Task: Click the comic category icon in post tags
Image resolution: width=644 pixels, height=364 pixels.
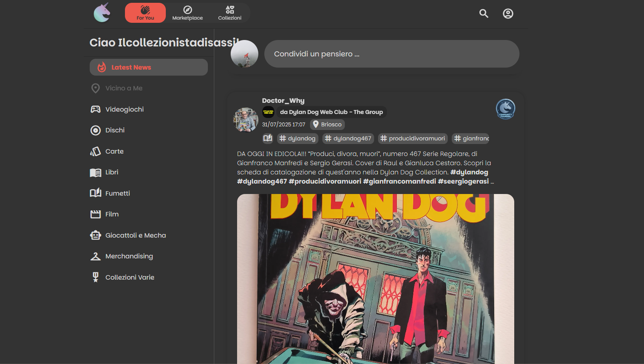Action: [268, 138]
